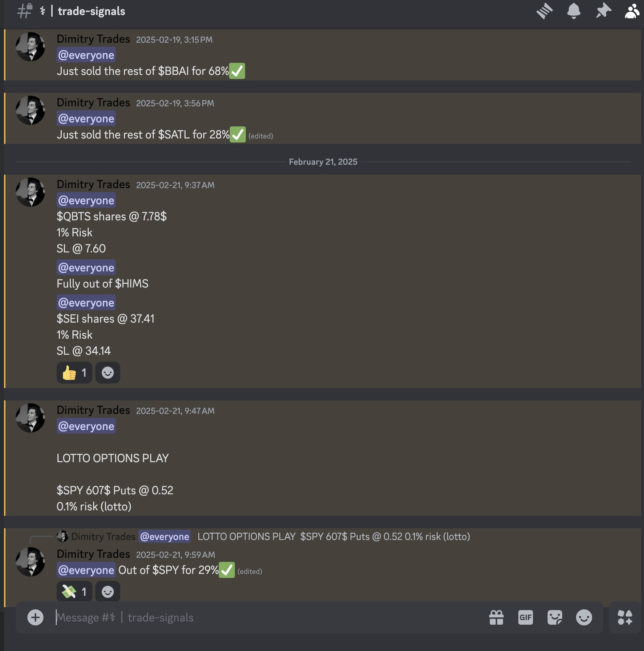This screenshot has width=644, height=651.
Task: Toggle thumbs up reaction on QBTS message
Action: tap(75, 373)
